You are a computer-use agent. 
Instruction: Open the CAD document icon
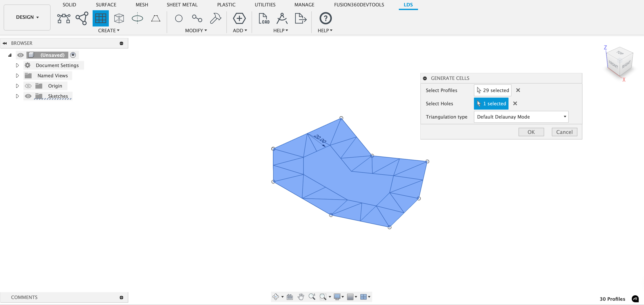[264, 18]
